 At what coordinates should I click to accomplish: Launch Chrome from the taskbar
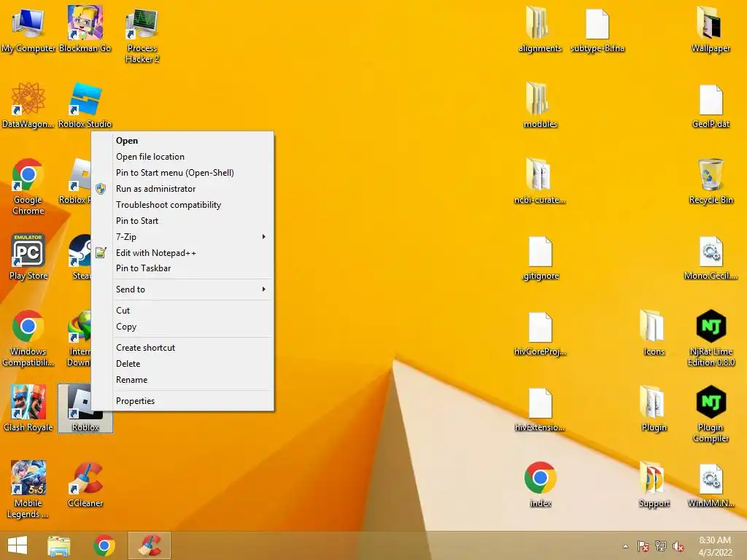pos(104,545)
